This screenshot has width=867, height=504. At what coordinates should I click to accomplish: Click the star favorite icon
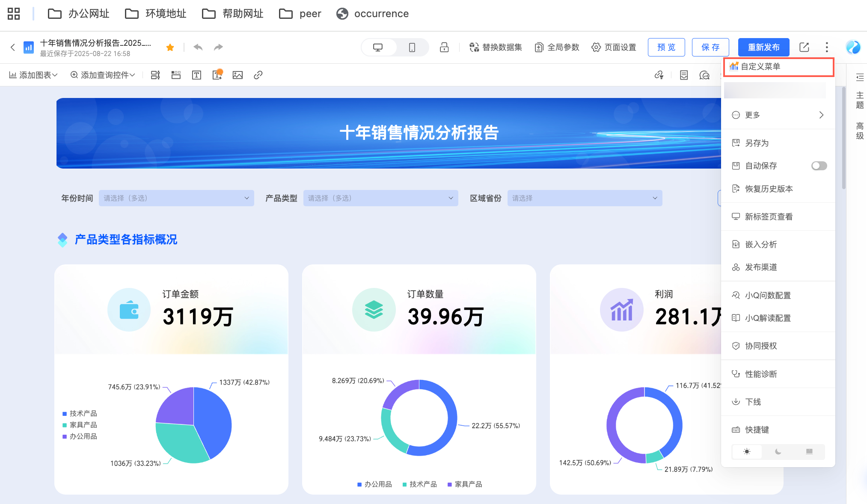[170, 47]
